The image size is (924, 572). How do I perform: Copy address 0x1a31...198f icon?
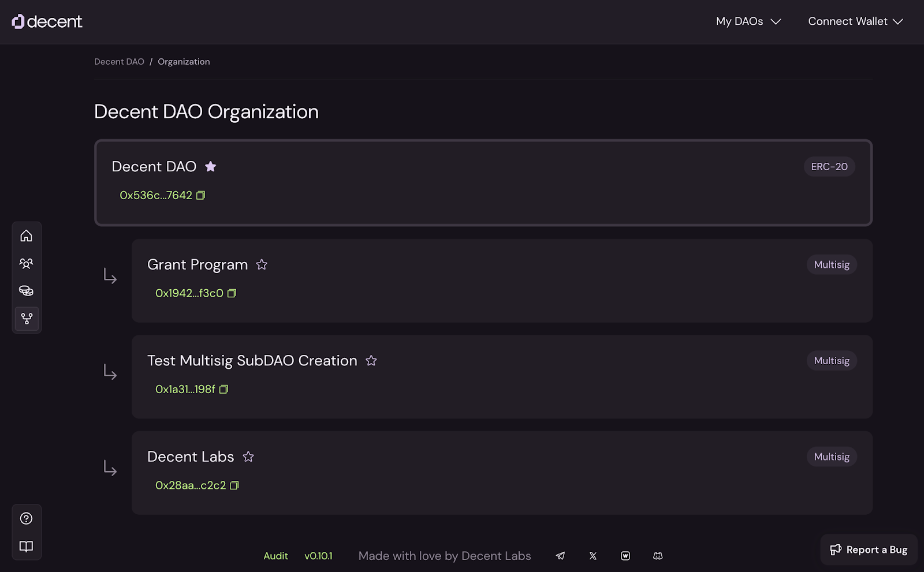[223, 390]
